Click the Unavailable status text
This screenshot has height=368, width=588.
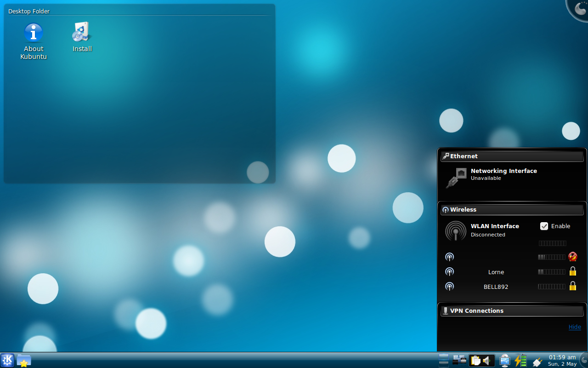pos(486,178)
